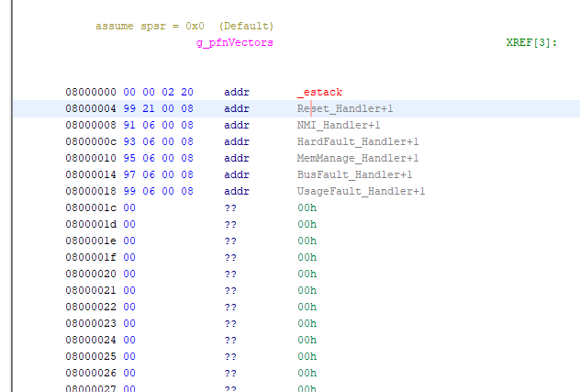
Task: Select the undefined byte at address 0800001c
Action: tap(129, 208)
